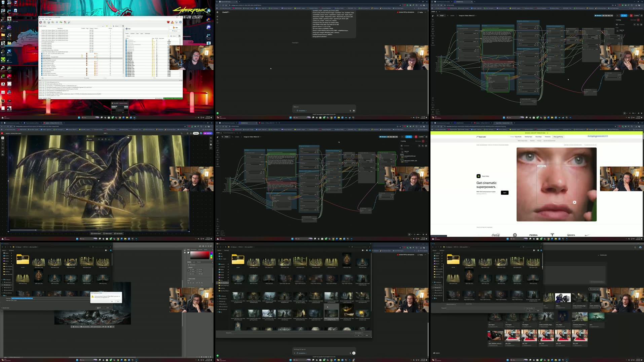Select the top tool in Firefly left toolbar
Screen dimensions: 644x362
pyautogui.click(x=3, y=138)
